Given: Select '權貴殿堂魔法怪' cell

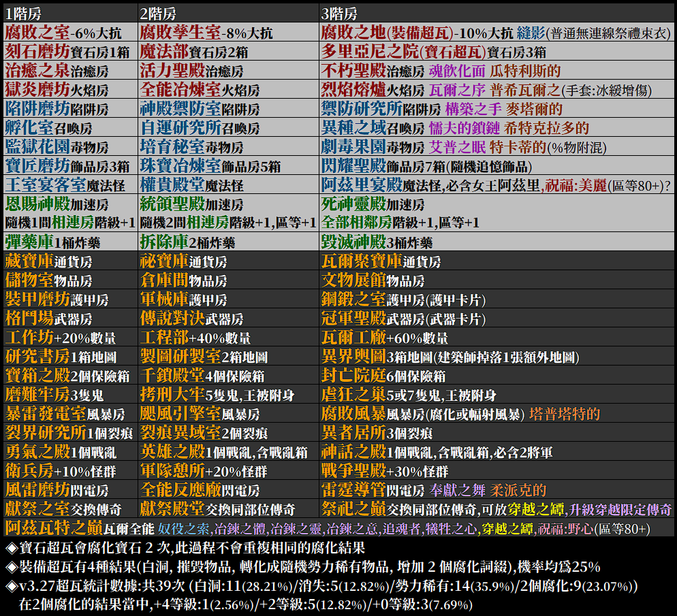Looking at the screenshot, I should [x=228, y=184].
